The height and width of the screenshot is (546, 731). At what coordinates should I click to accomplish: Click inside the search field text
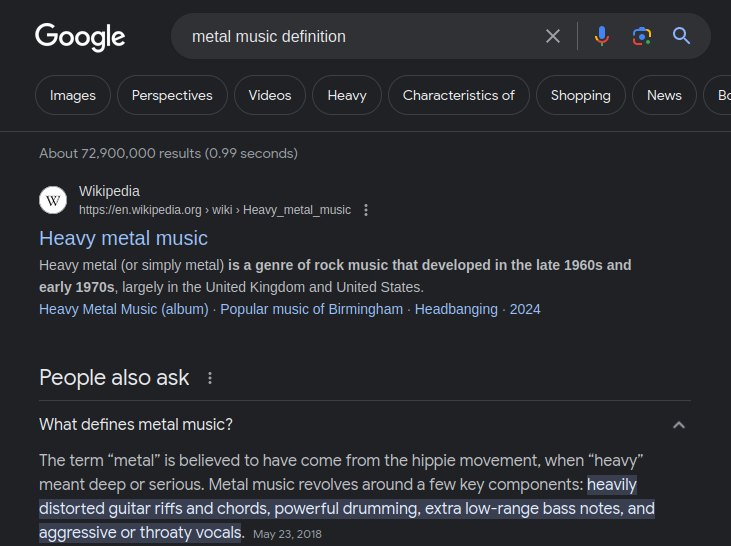pos(269,36)
